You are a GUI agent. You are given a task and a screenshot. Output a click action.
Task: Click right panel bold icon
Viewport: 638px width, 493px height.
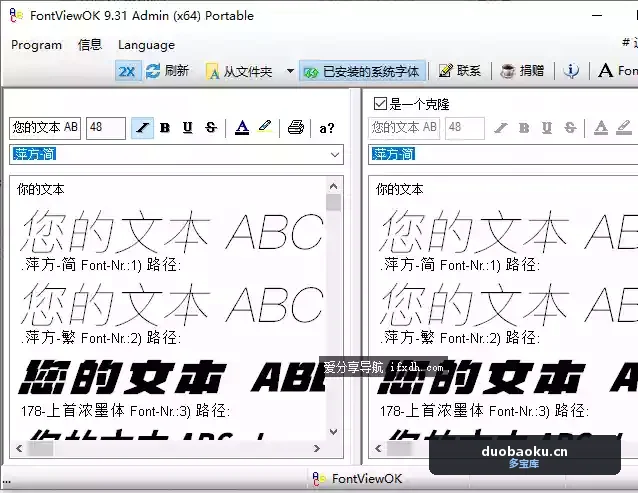pyautogui.click(x=524, y=128)
